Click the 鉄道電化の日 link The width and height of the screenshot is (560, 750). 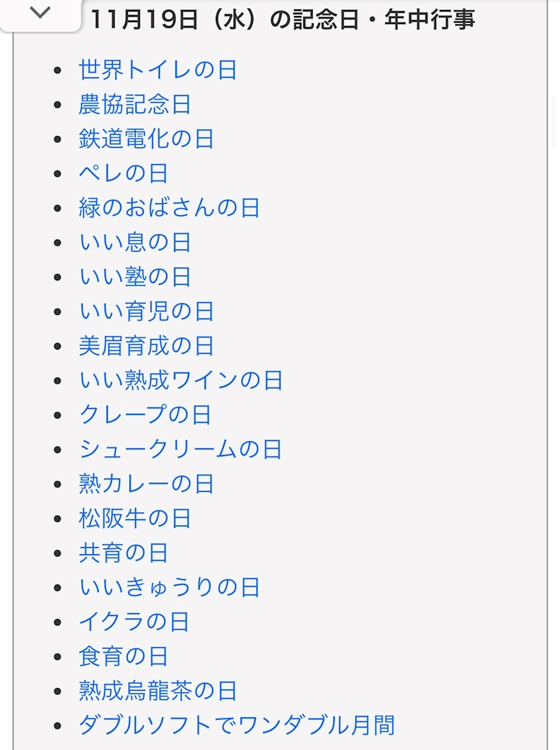click(x=146, y=139)
